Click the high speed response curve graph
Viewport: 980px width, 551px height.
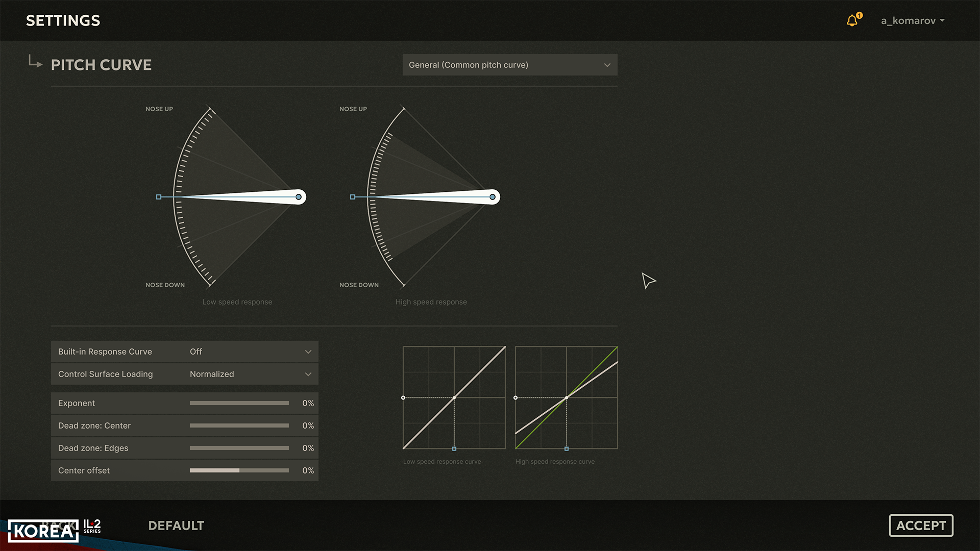(x=567, y=397)
